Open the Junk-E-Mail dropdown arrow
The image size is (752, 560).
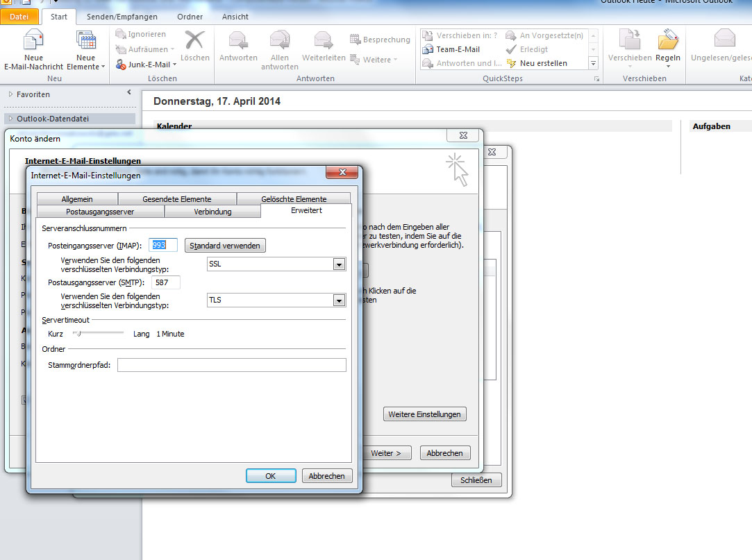click(x=174, y=65)
